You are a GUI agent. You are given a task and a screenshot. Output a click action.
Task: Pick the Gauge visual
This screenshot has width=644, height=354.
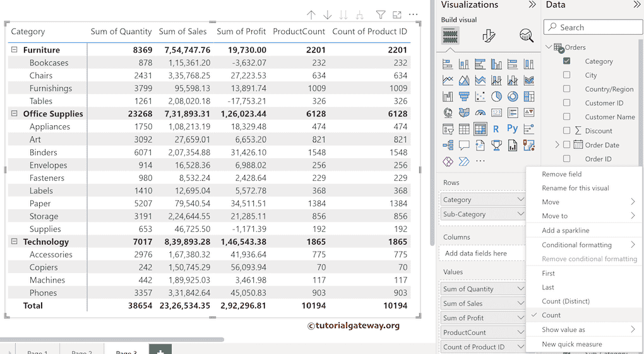[x=480, y=113]
